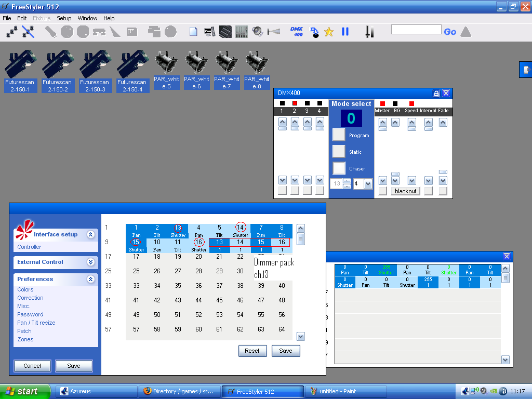Screen dimensions: 532x399
Task: Select the PAR_white-5 fixture icon
Action: (166, 69)
